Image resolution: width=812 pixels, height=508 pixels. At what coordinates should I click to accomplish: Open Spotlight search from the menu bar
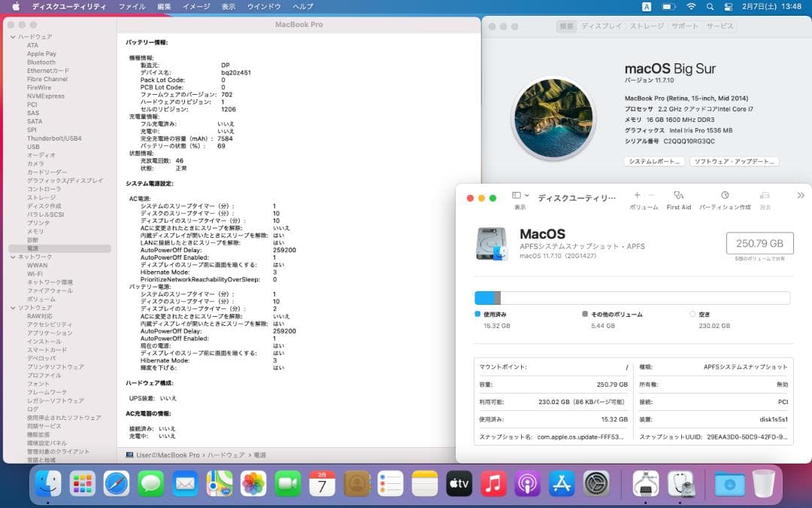tap(710, 6)
